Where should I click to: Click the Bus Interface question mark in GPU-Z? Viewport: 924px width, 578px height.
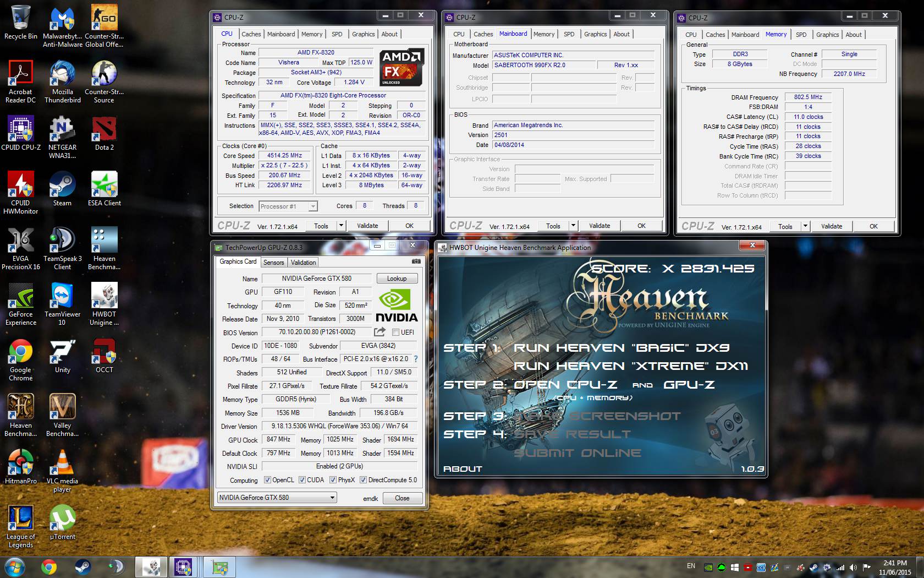tap(416, 359)
